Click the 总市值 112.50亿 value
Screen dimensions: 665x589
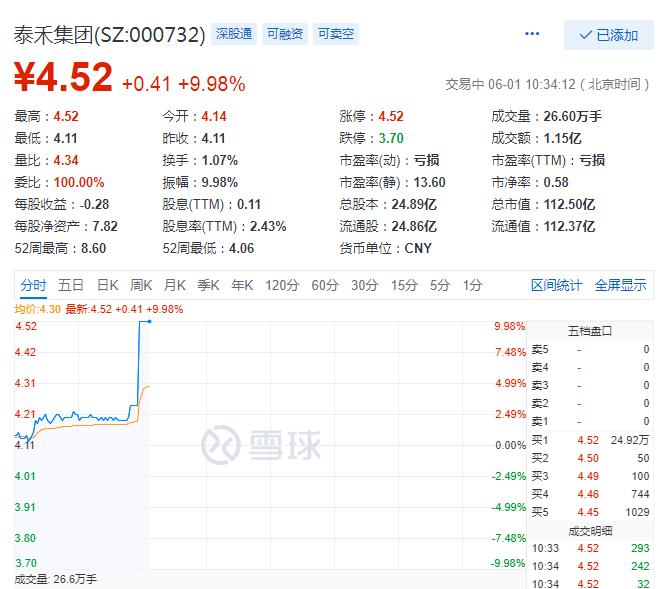click(570, 204)
